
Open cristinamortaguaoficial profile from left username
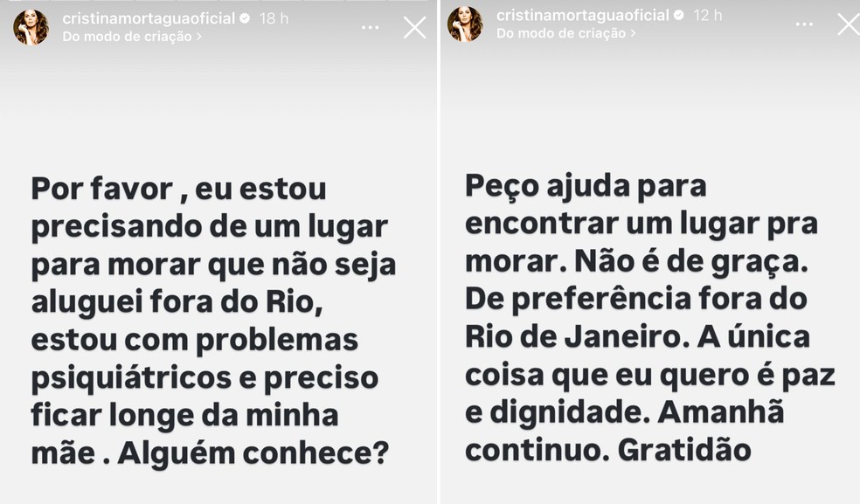pyautogui.click(x=149, y=17)
